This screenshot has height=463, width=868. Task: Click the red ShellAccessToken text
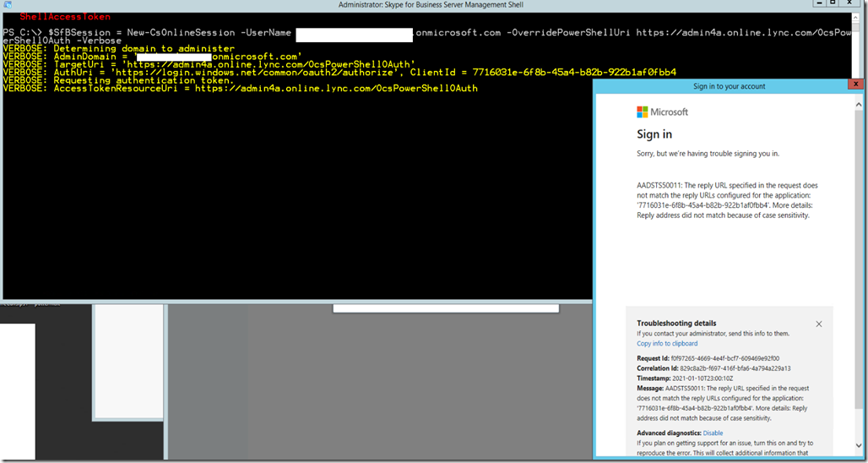(x=65, y=17)
